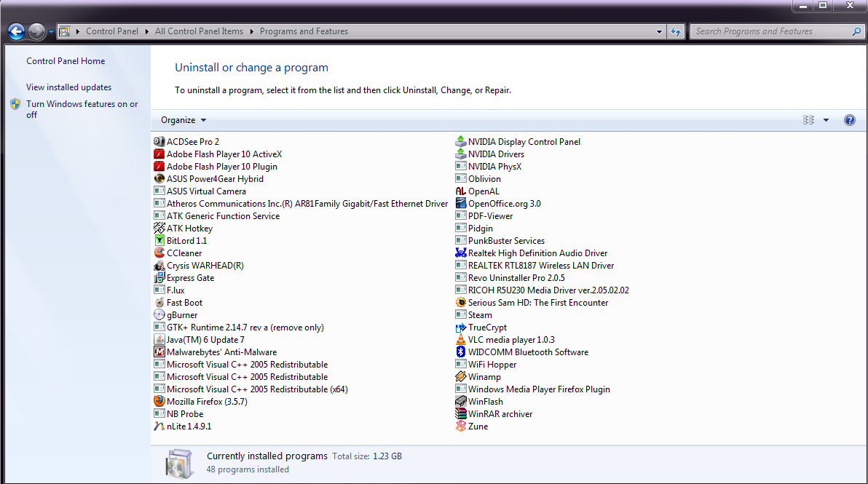Open View installed updates

pos(68,87)
